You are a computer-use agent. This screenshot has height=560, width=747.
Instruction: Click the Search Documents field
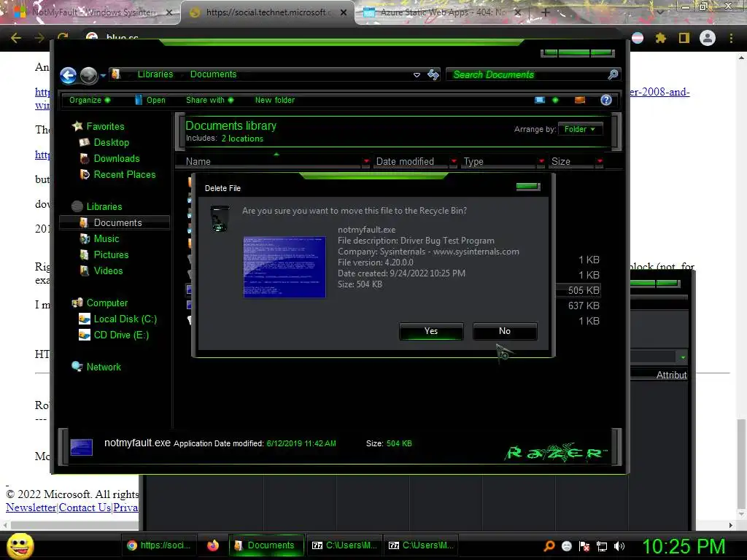(x=533, y=74)
